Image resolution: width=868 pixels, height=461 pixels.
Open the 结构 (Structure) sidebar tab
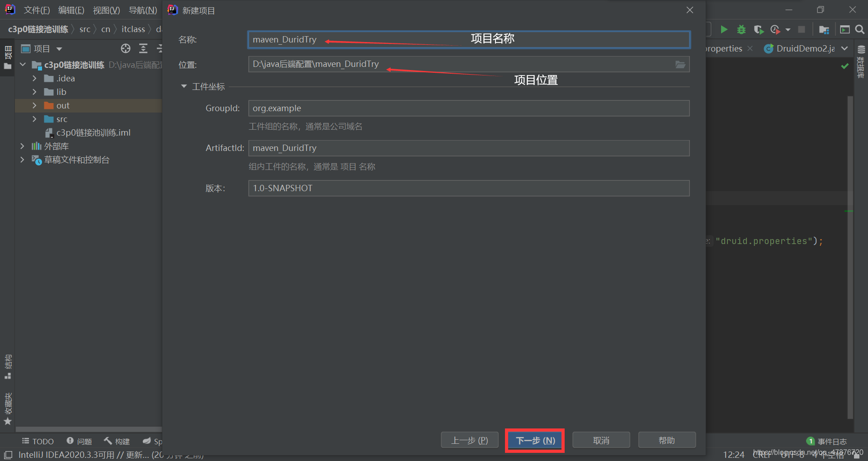coord(8,367)
